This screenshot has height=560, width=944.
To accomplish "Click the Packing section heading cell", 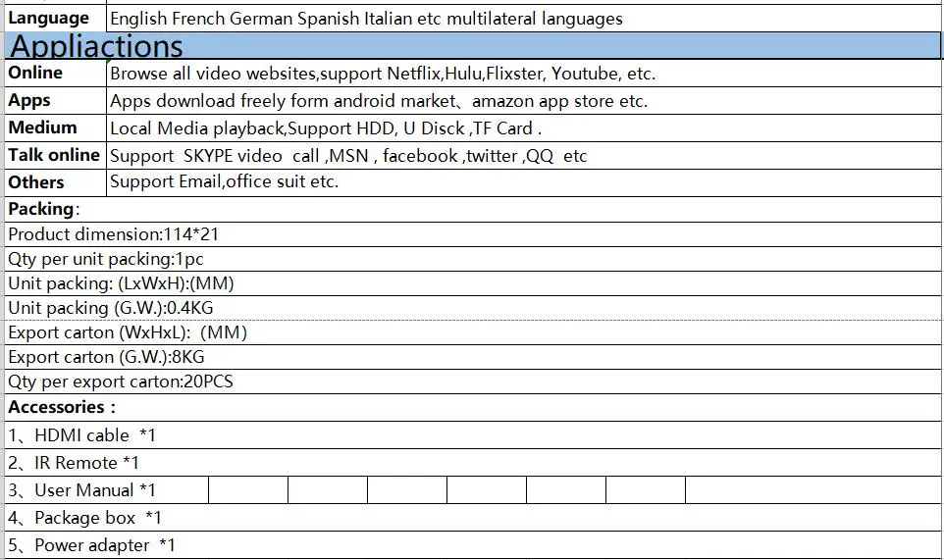I will (473, 209).
